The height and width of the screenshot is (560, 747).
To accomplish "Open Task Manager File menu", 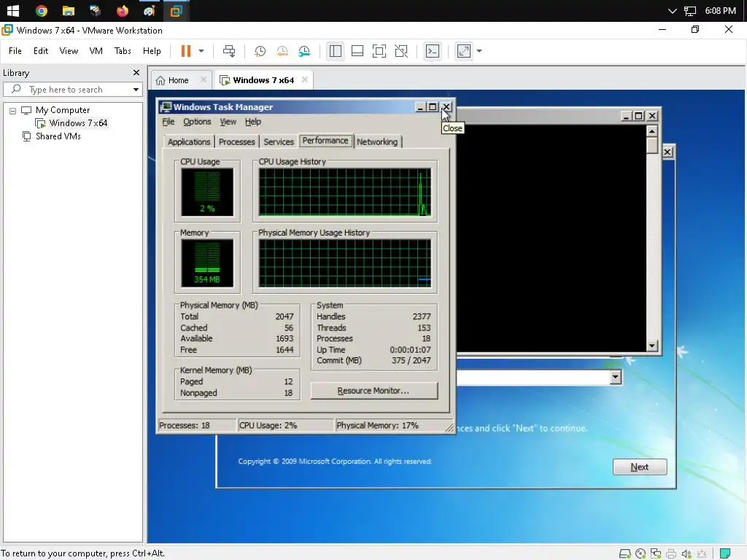I will point(169,122).
